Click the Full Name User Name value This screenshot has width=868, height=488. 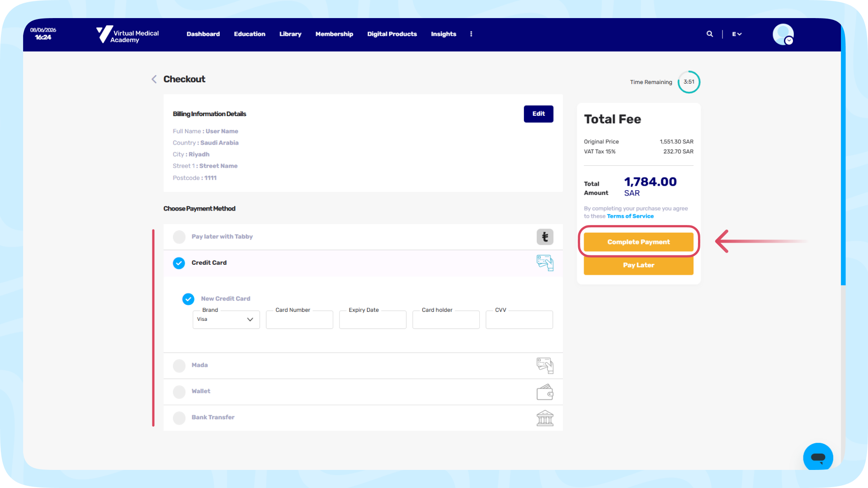(222, 131)
